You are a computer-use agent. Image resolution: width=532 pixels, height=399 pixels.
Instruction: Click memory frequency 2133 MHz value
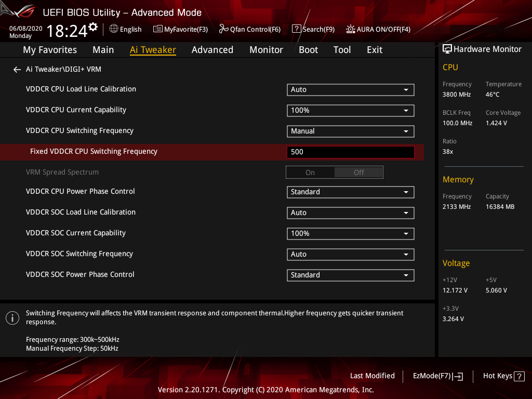point(456,207)
